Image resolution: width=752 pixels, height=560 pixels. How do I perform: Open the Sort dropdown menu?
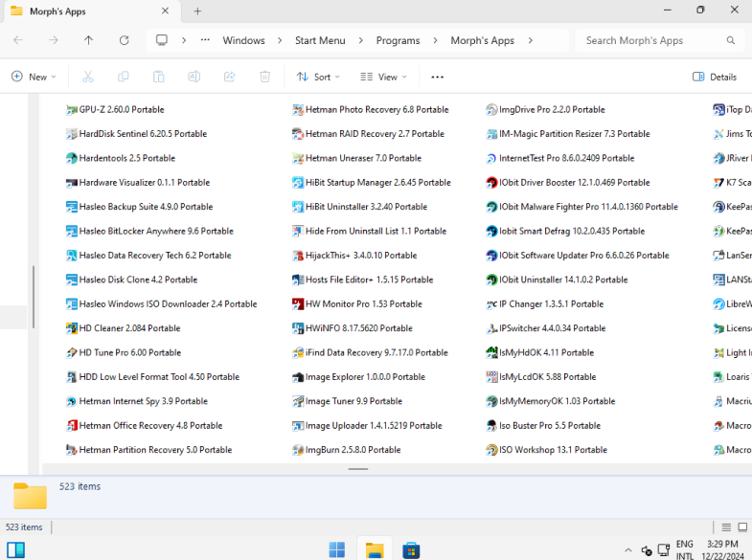[x=318, y=77]
